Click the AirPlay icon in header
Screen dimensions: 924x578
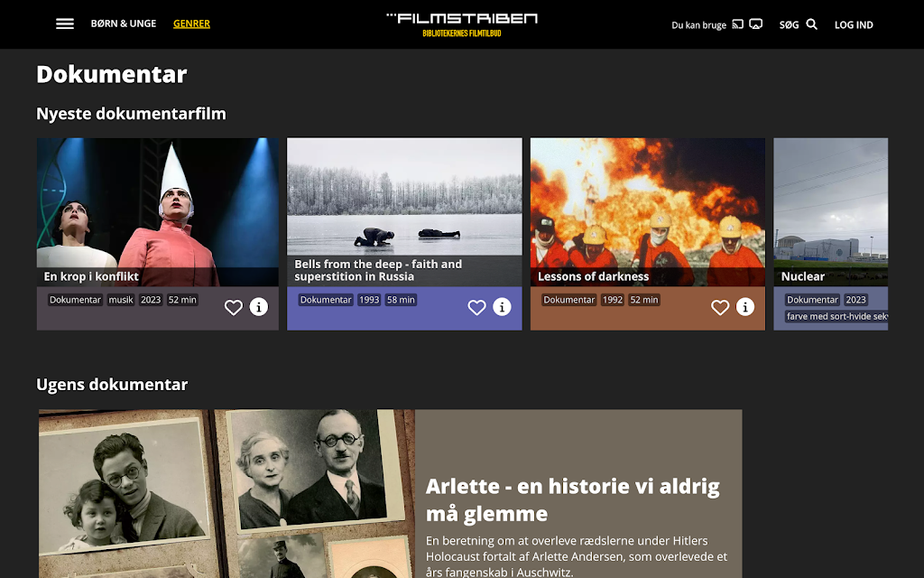(756, 24)
